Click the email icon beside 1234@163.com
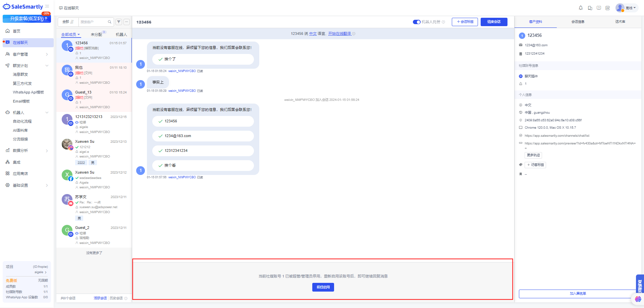Screen dimensions: 644x308 pos(521,45)
